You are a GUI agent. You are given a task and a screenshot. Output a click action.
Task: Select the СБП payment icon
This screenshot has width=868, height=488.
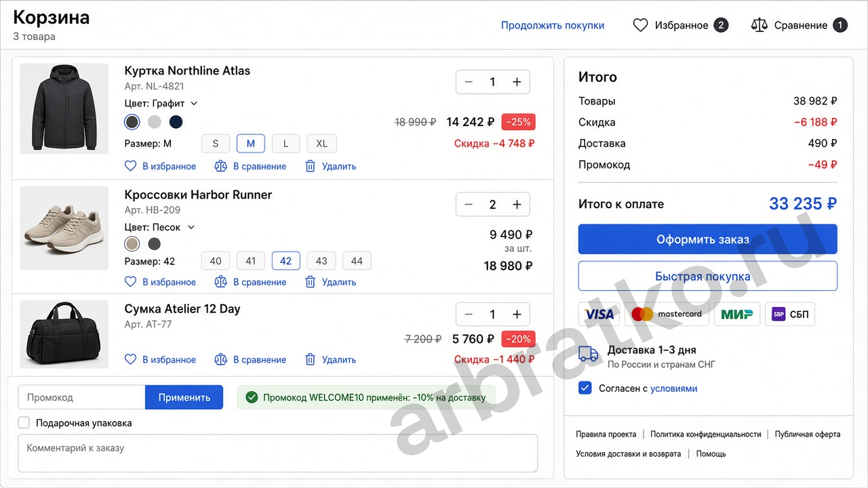coord(790,314)
